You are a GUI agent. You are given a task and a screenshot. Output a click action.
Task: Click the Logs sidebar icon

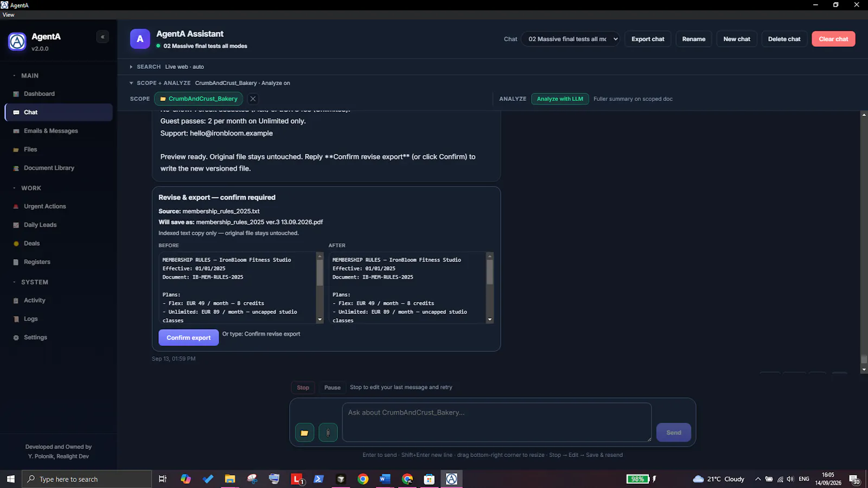(16, 319)
